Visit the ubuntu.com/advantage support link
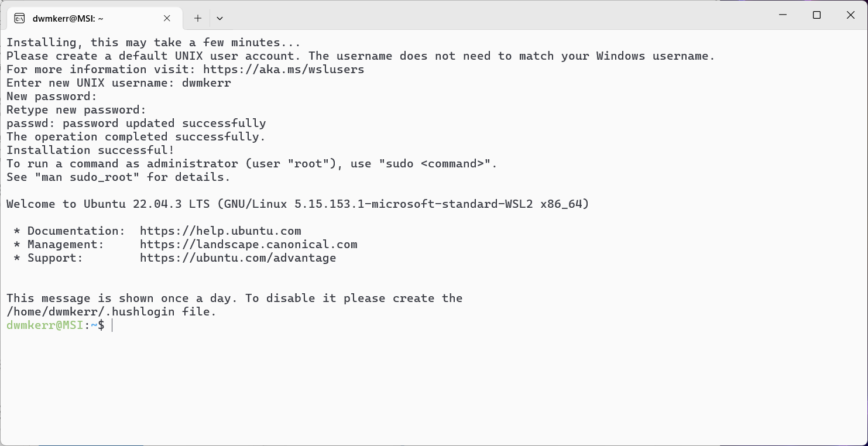 click(x=238, y=258)
